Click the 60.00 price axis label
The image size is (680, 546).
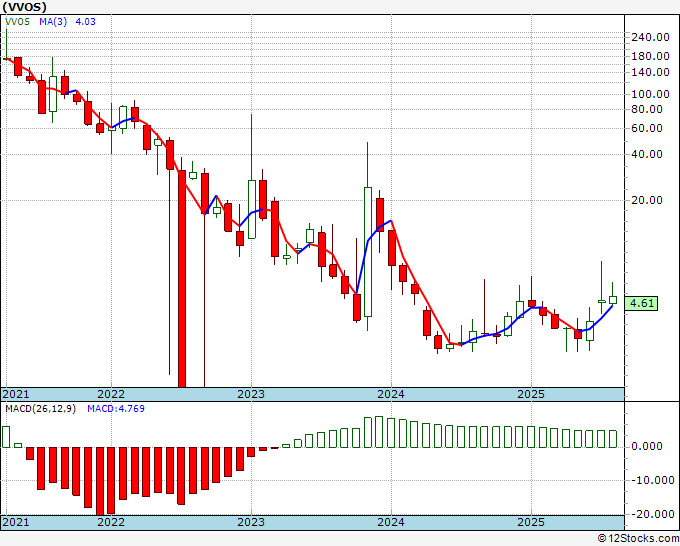tap(647, 128)
